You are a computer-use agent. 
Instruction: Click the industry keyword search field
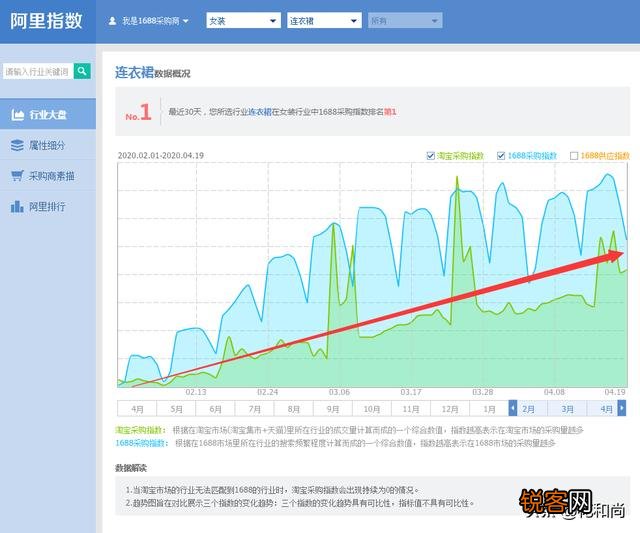(38, 71)
